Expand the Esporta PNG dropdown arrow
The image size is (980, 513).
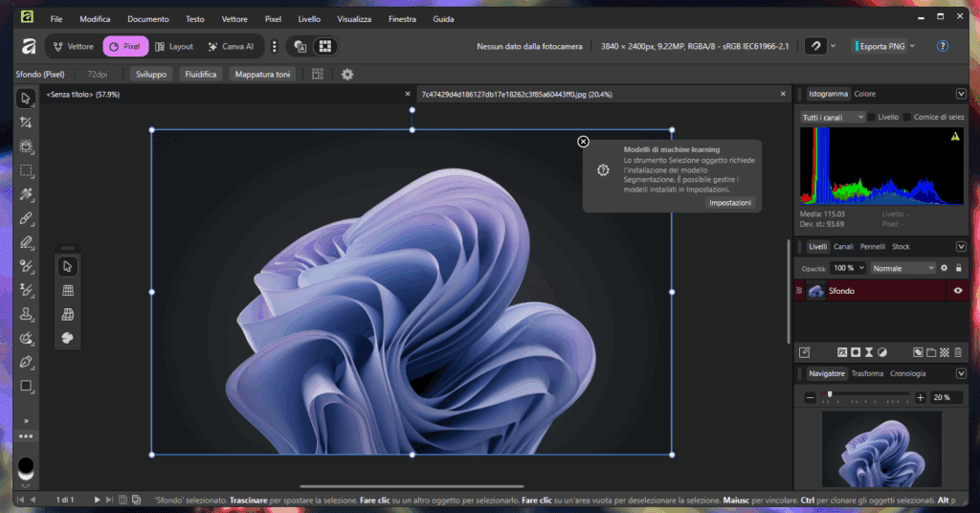tap(912, 45)
